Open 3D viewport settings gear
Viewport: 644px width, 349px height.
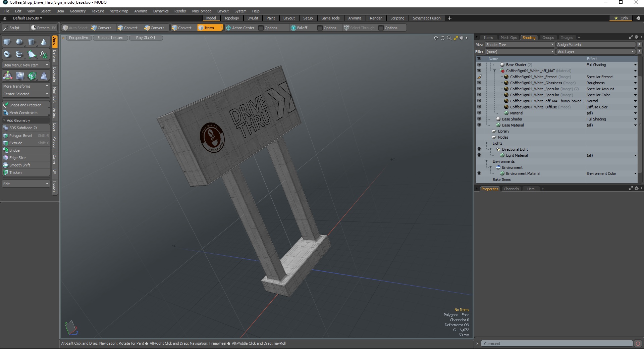click(x=461, y=38)
